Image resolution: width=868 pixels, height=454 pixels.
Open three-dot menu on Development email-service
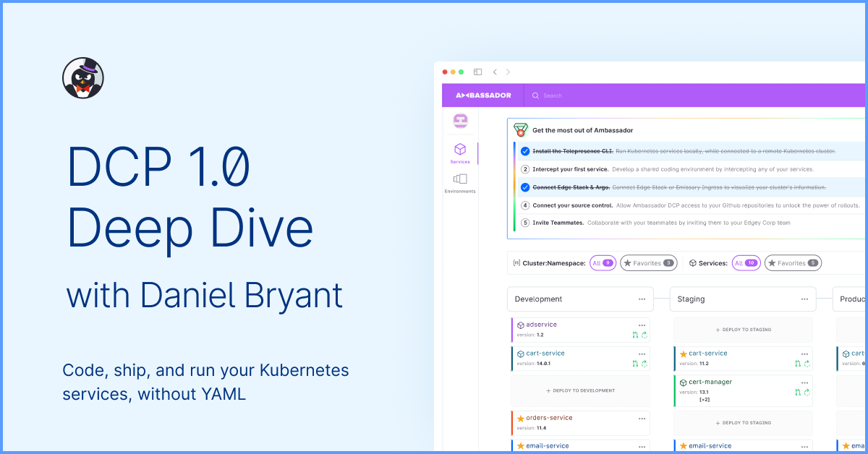click(x=642, y=446)
